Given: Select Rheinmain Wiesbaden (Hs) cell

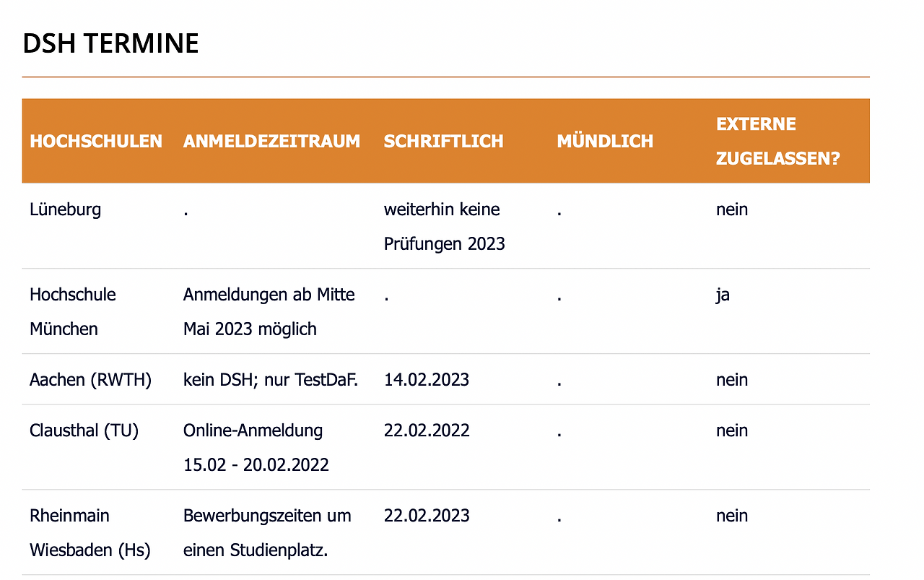Looking at the screenshot, I should pyautogui.click(x=90, y=532).
